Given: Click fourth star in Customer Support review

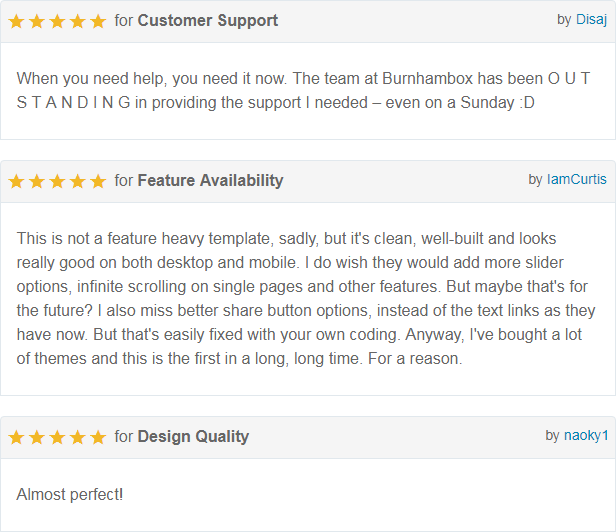Looking at the screenshot, I should coord(77,21).
